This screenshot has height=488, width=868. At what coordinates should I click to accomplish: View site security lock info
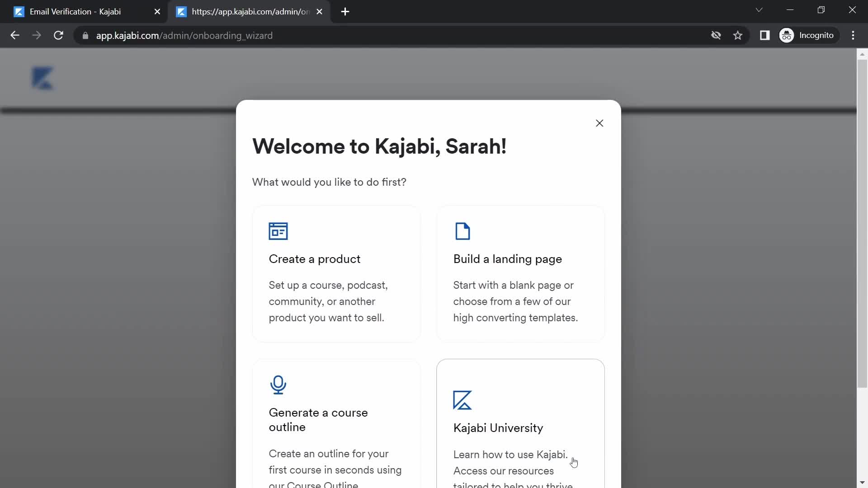click(85, 36)
